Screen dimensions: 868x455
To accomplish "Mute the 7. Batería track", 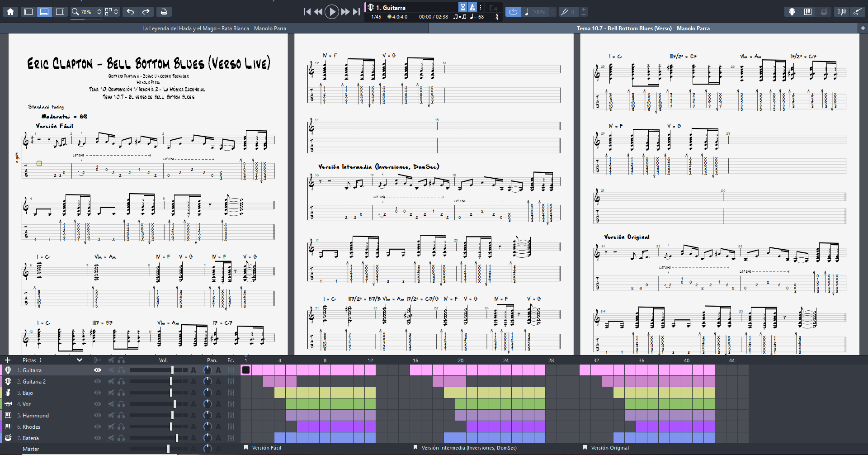I will point(111,438).
